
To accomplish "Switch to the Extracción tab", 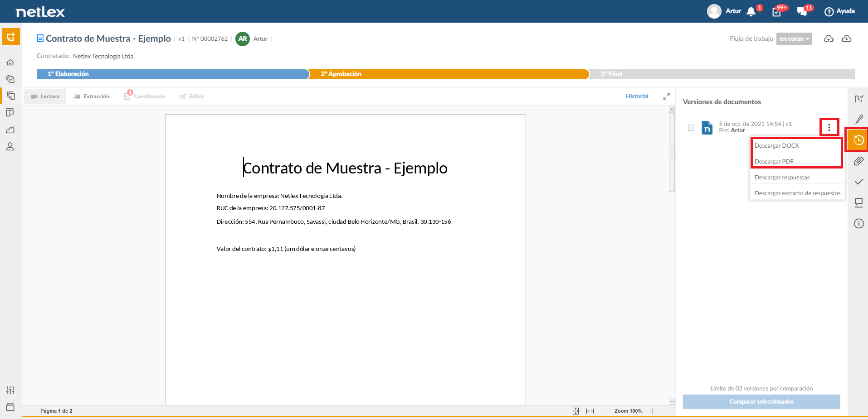I will [91, 96].
